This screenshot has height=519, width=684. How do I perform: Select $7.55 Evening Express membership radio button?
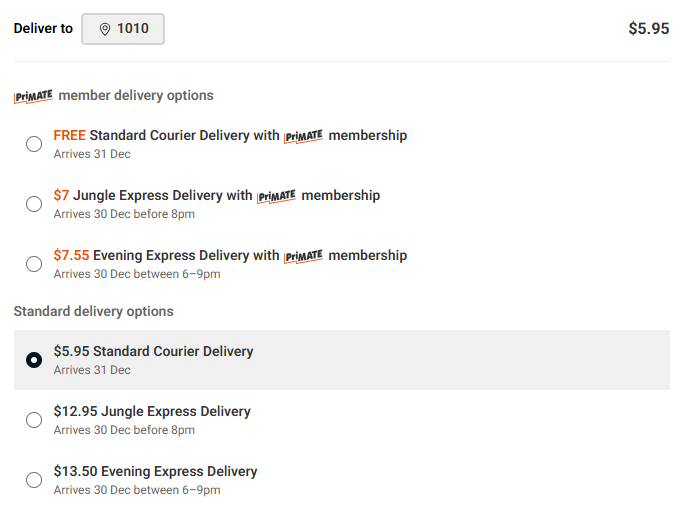coord(34,264)
